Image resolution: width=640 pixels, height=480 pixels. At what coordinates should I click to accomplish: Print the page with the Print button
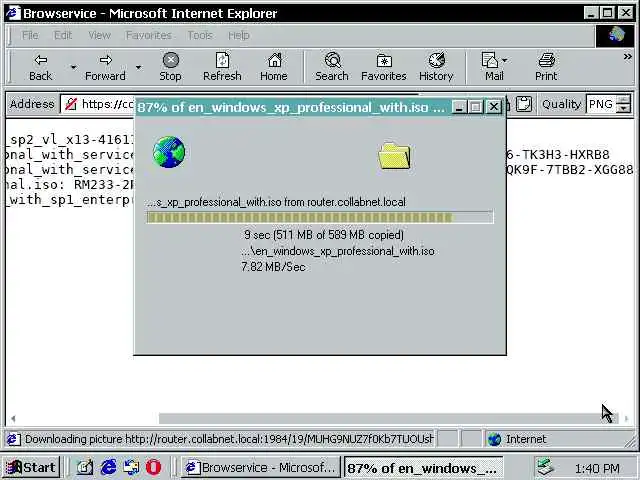click(546, 67)
